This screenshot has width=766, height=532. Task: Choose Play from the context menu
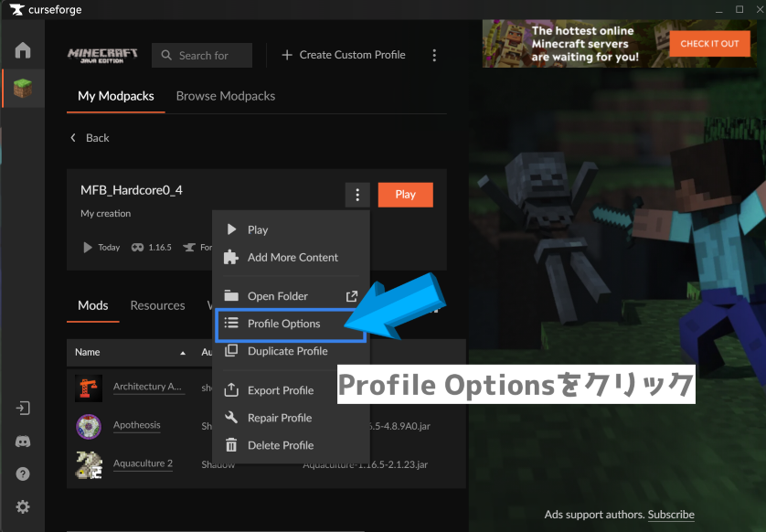tap(292, 229)
